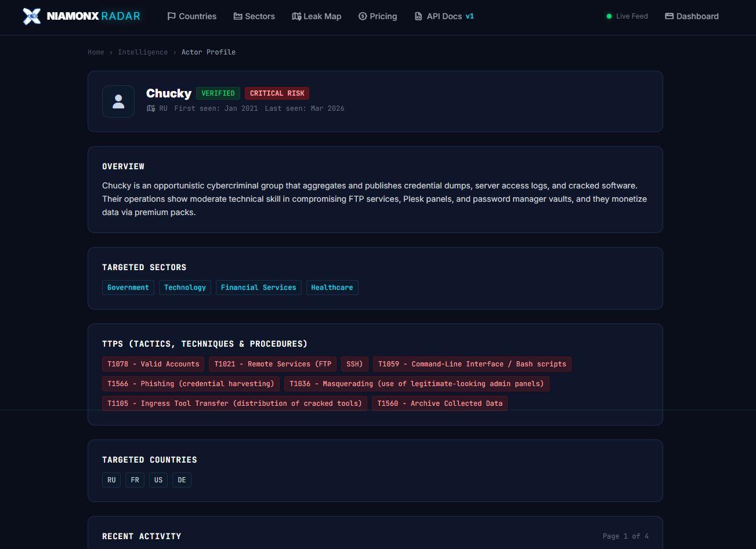Viewport: 756px width, 549px height.
Task: Click the First seen: Jan 2021 text
Action: [216, 108]
